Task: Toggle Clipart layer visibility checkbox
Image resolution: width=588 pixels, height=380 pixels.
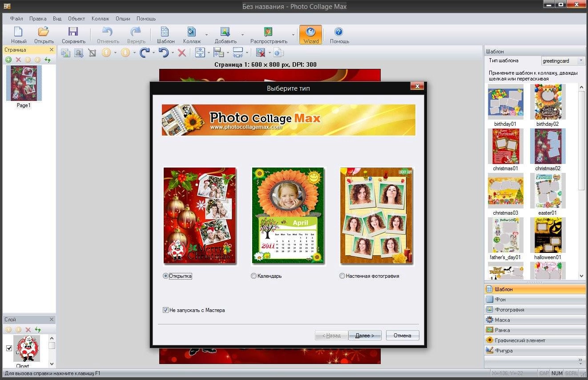Action: click(x=9, y=348)
